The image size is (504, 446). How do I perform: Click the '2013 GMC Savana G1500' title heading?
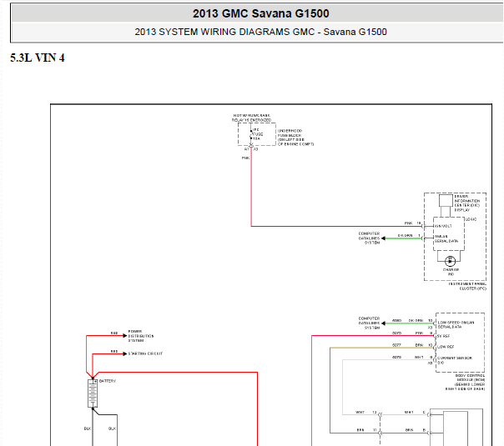260,13
